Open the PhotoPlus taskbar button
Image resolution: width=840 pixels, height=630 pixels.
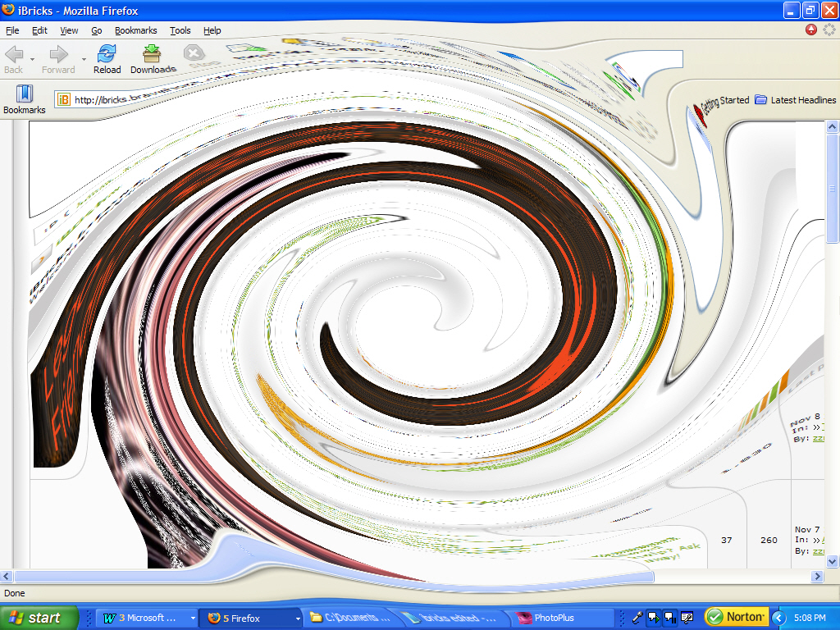pyautogui.click(x=563, y=618)
